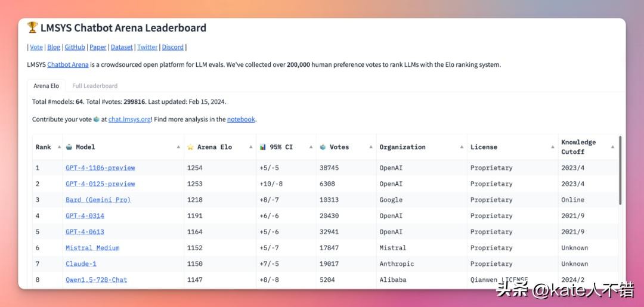Open the GPT-4-1106-preview model link
This screenshot has height=307, width=644.
click(x=100, y=168)
